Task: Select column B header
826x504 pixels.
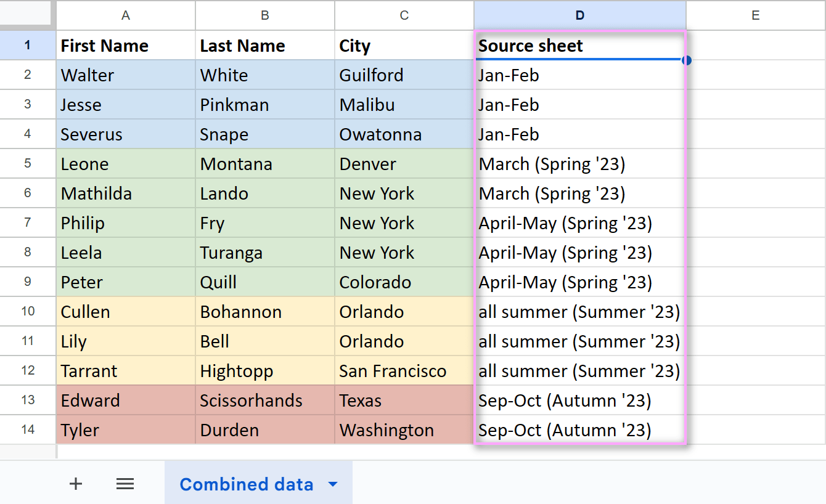Action: point(265,15)
